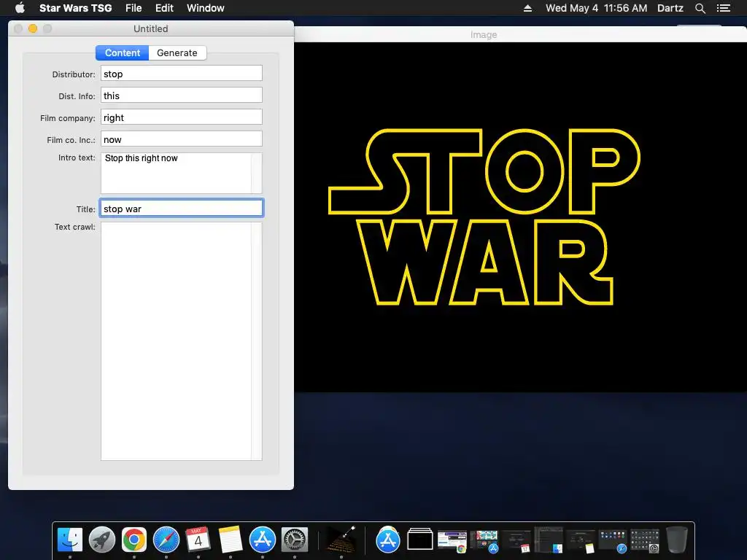Open Safari compass icon in Dock

click(166, 540)
